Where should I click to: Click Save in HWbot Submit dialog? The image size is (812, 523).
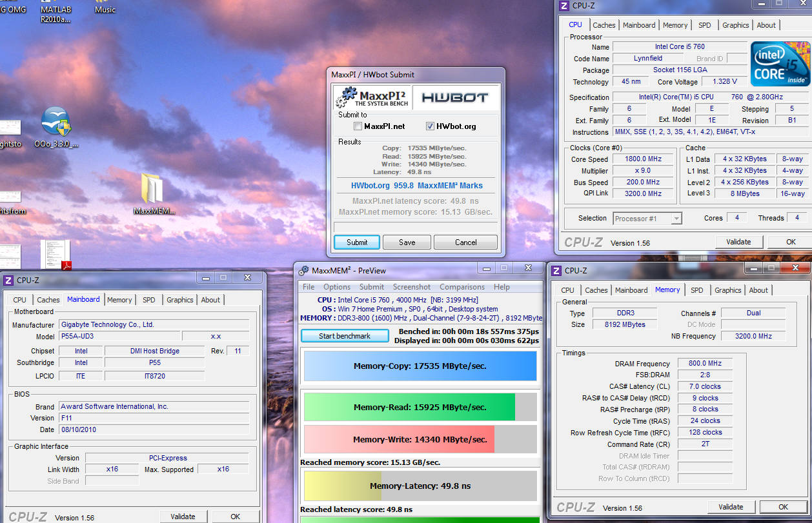point(407,242)
